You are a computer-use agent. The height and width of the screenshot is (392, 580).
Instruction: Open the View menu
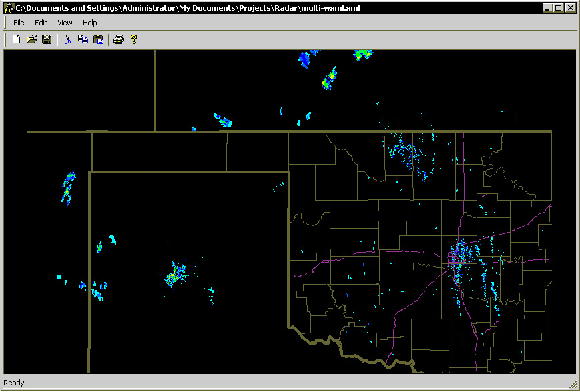coord(64,22)
